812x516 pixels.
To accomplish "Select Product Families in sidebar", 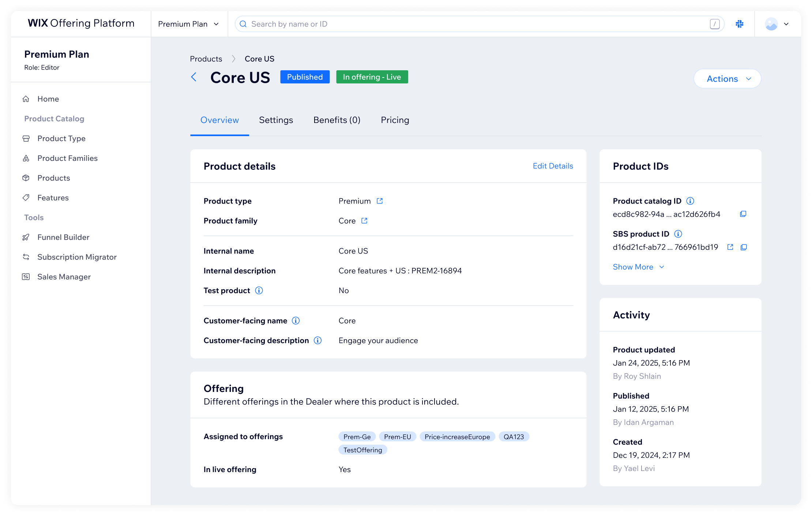I will 67,158.
